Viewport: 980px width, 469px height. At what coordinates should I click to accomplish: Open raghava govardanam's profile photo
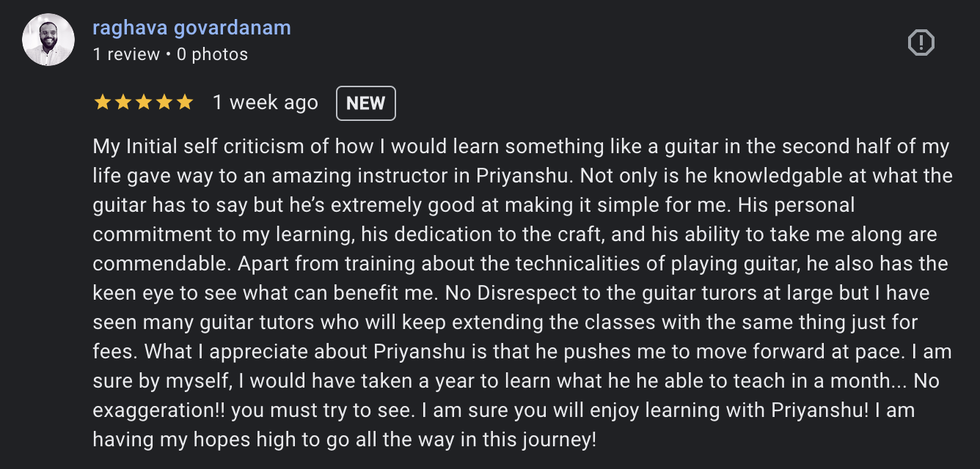coord(48,40)
